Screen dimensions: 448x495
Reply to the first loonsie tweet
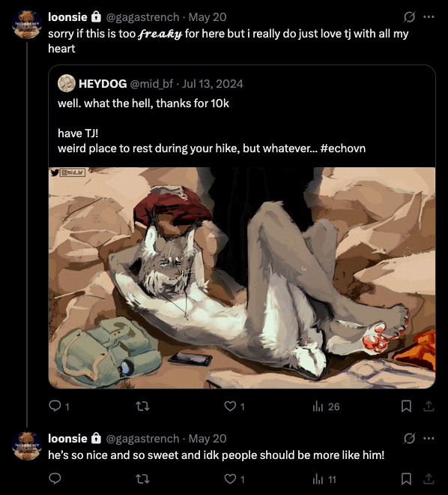point(59,406)
